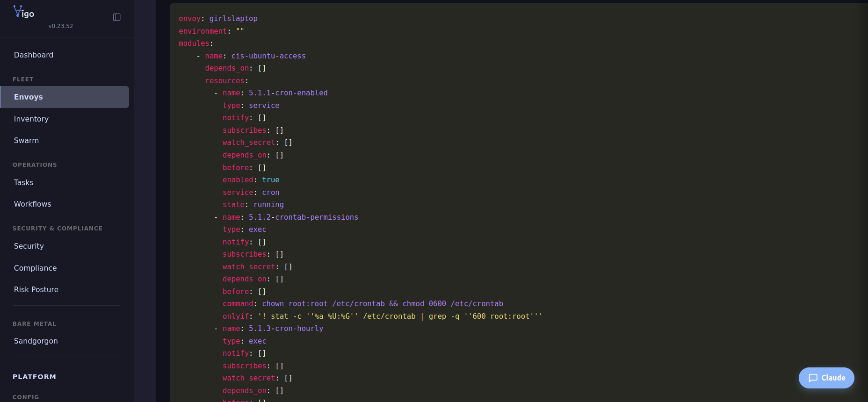This screenshot has height=402, width=868.
Task: Click the 'environment' key line
Action: (211, 31)
